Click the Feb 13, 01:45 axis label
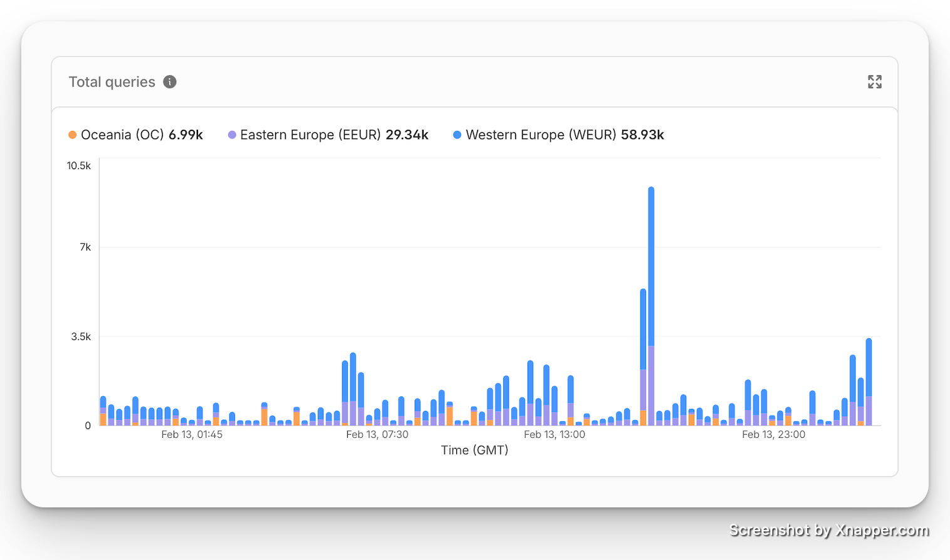Image resolution: width=950 pixels, height=560 pixels. 192,433
